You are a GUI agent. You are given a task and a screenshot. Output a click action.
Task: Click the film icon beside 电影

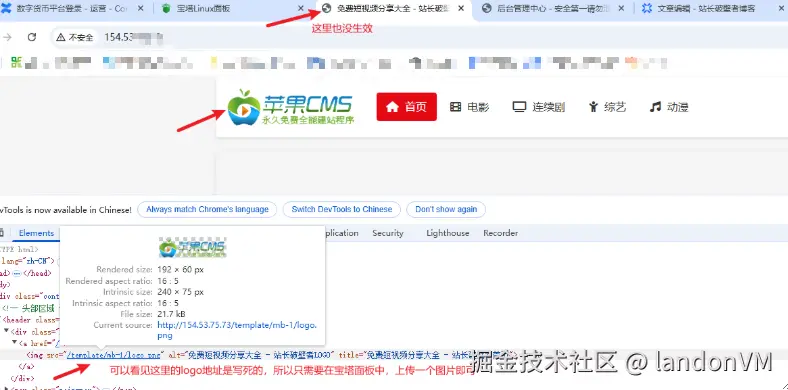455,107
